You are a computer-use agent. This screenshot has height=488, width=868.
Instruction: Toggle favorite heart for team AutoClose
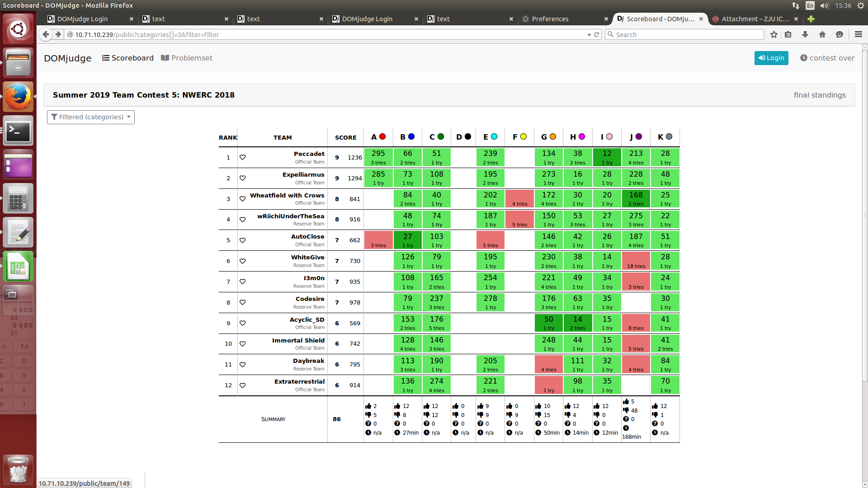(242, 240)
